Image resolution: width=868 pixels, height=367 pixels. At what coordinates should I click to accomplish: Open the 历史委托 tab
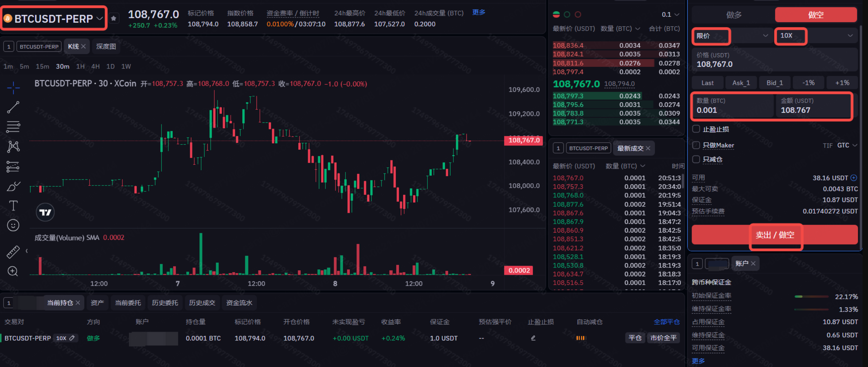[x=165, y=303]
